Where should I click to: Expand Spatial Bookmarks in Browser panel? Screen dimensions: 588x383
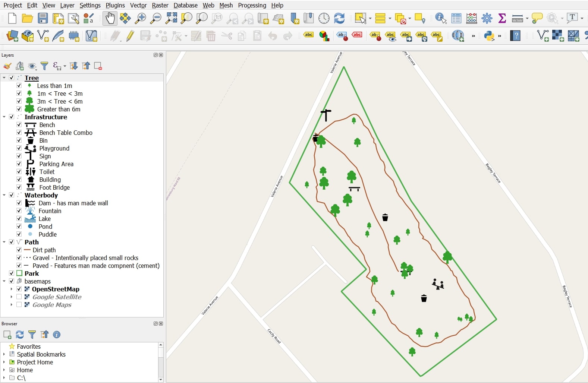pyautogui.click(x=4, y=354)
